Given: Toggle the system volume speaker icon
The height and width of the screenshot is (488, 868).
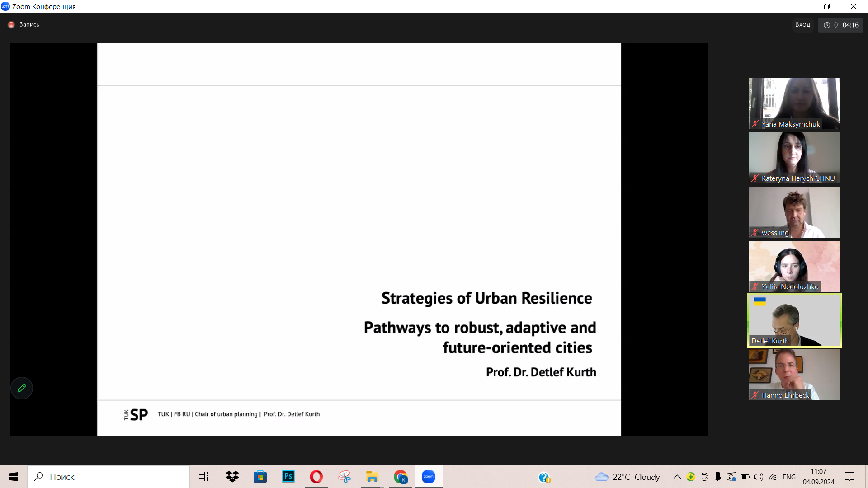Looking at the screenshot, I should pos(758,477).
